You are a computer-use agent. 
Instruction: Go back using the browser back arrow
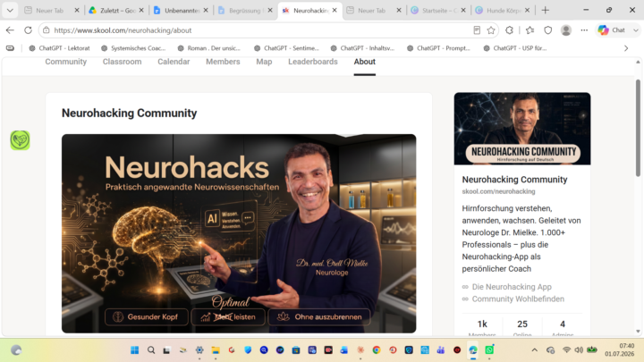coord(10,30)
